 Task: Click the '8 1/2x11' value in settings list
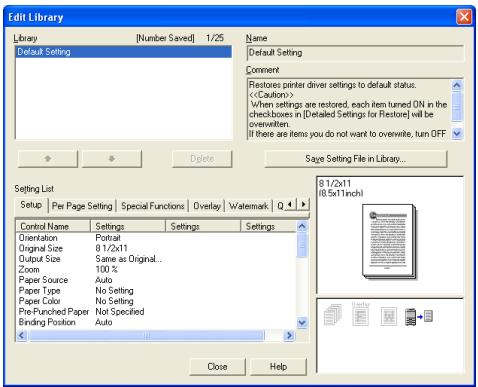click(111, 248)
